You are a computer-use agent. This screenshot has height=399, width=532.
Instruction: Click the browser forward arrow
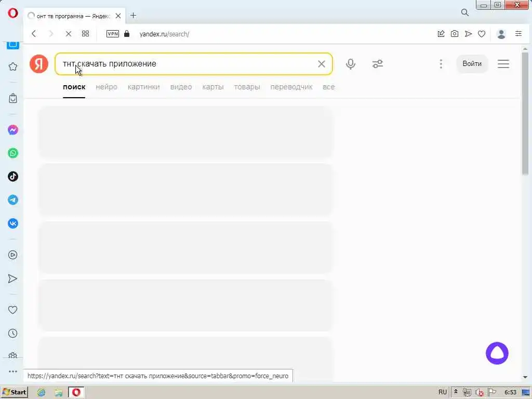point(51,34)
